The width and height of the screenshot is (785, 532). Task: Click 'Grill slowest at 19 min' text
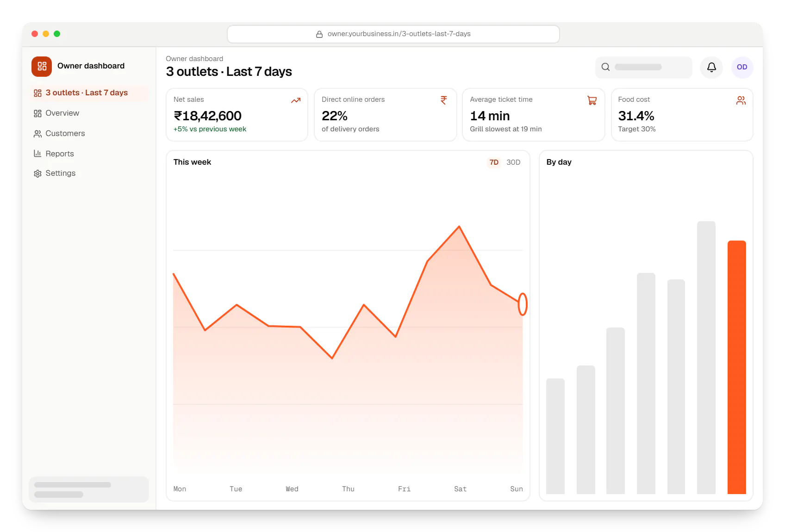pos(506,130)
